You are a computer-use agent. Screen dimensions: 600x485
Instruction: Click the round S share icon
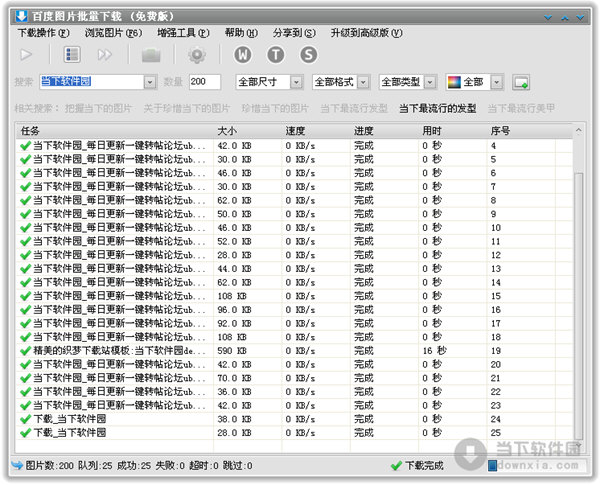click(308, 55)
